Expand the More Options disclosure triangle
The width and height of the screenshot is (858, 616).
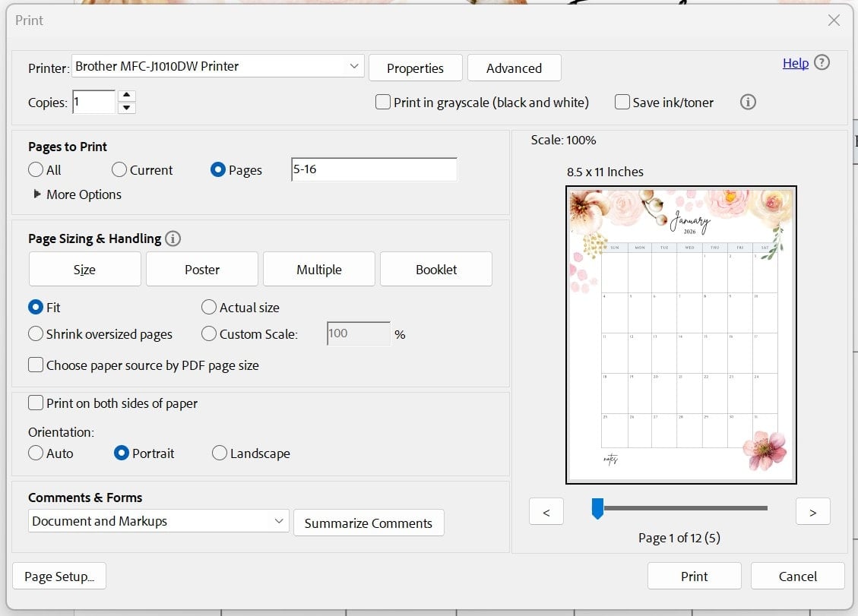pyautogui.click(x=37, y=194)
